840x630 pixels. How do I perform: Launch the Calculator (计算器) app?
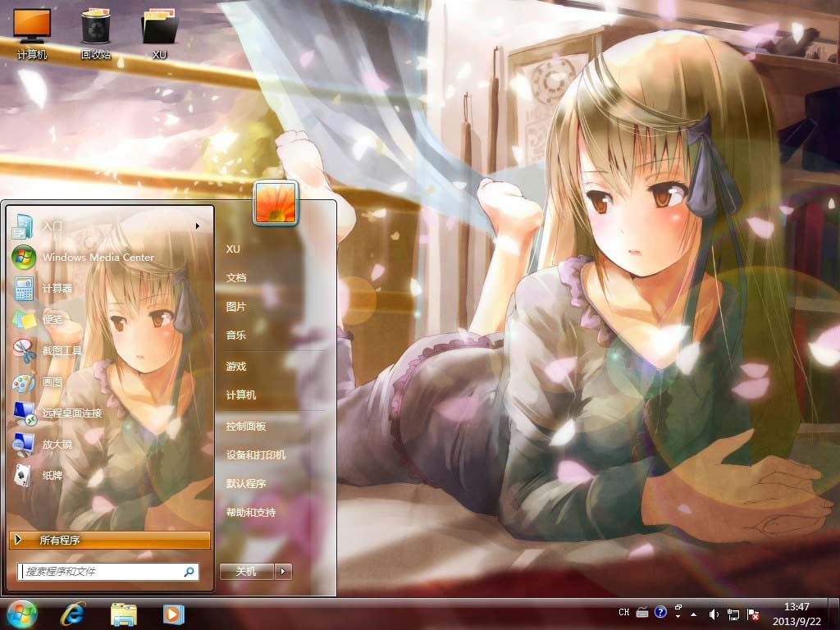coord(57,288)
